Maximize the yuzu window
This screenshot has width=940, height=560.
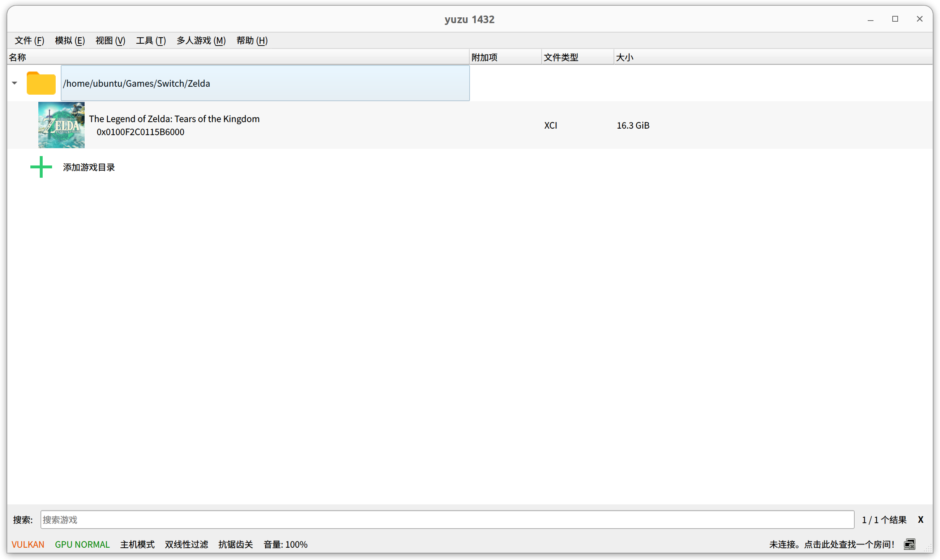(895, 19)
